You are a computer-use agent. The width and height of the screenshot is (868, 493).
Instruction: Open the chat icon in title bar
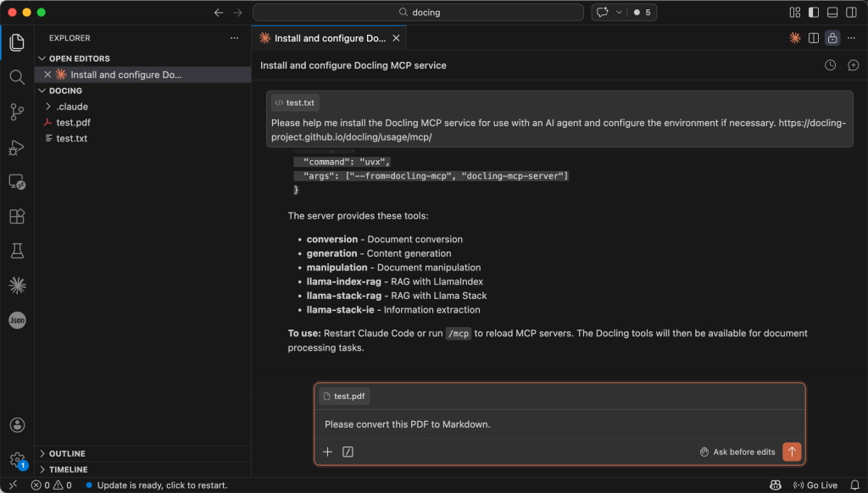(x=603, y=12)
